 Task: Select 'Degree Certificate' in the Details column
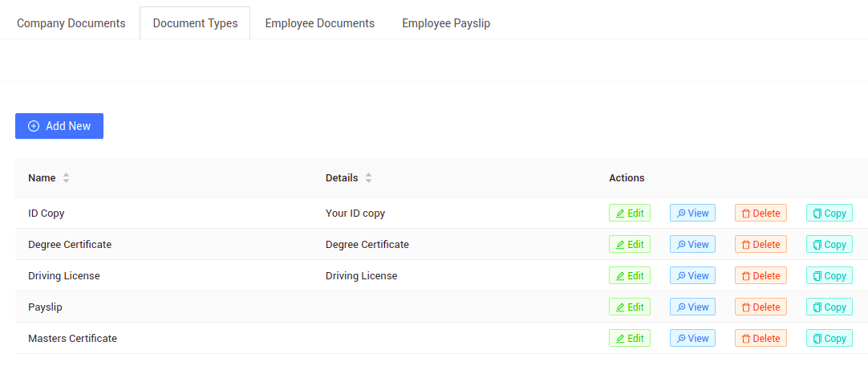[x=367, y=244]
